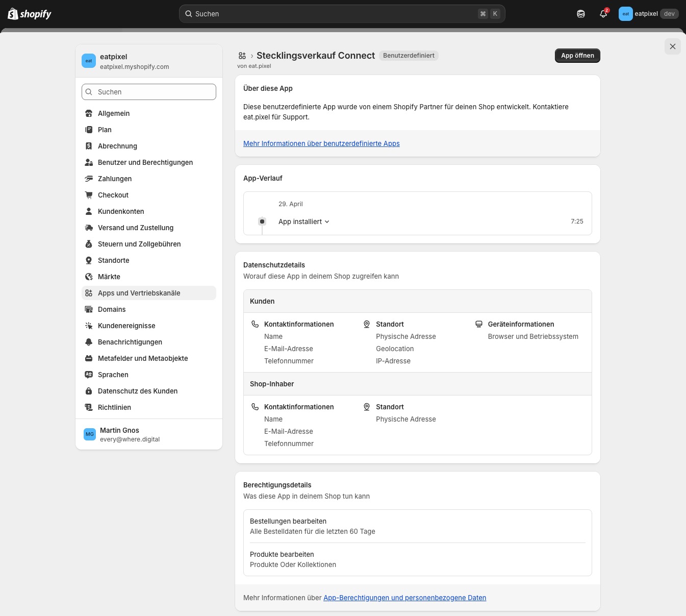Select the Benachrichtigungen bell icon in the sidebar
686x616 pixels.
click(89, 342)
